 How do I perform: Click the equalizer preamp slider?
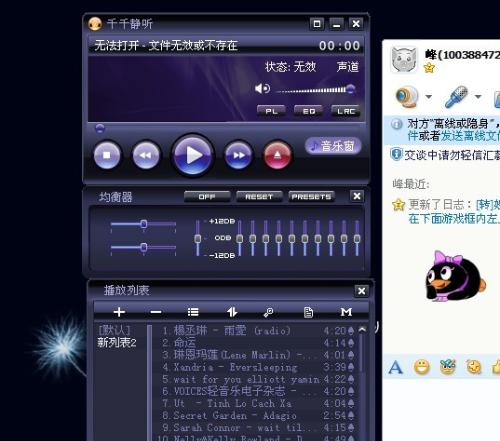[198, 238]
